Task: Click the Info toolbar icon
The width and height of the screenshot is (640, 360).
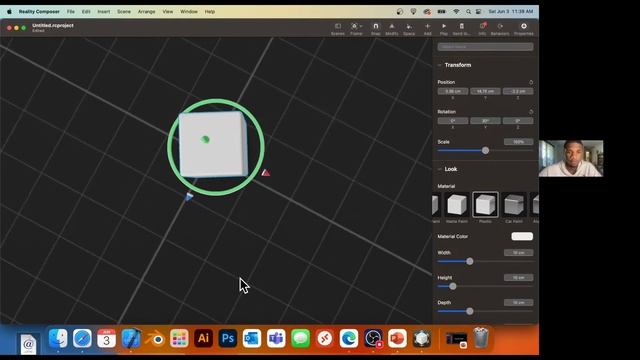Action: point(482,29)
